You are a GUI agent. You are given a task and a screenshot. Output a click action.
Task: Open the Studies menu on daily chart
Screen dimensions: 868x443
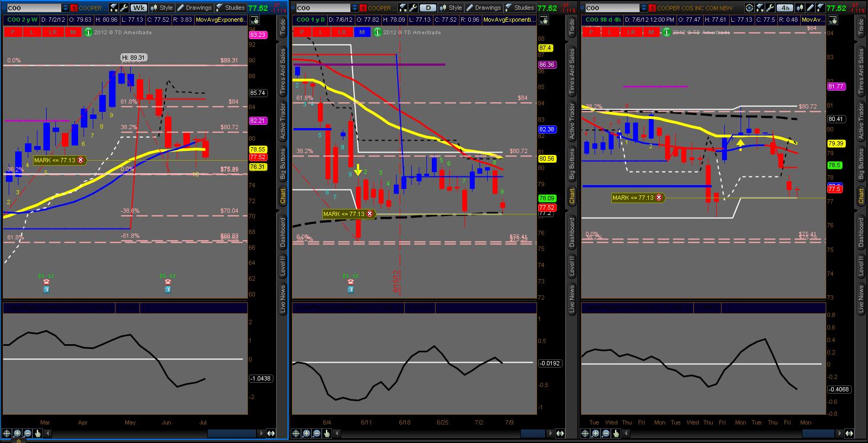tap(520, 8)
